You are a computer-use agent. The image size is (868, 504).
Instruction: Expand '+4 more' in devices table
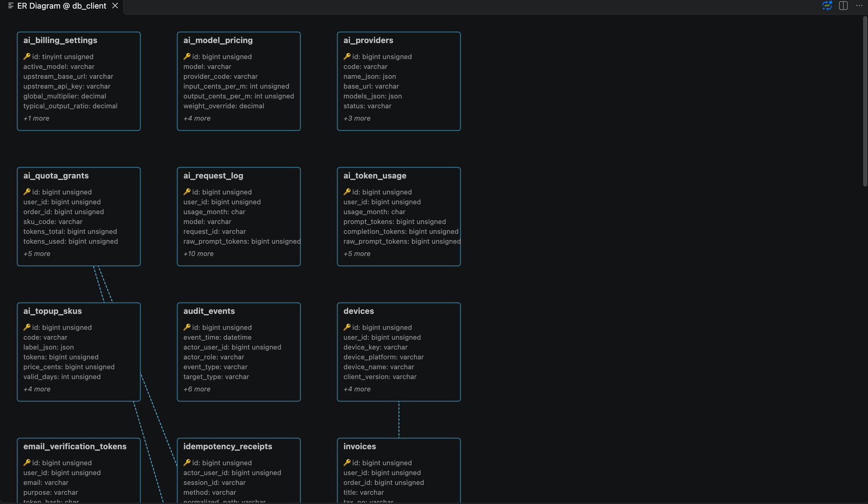point(357,389)
